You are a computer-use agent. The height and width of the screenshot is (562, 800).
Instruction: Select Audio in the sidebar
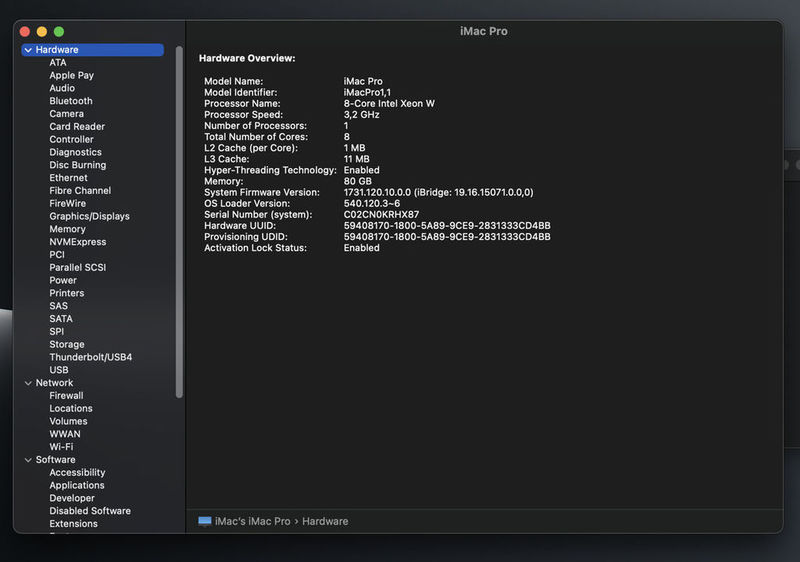click(62, 88)
